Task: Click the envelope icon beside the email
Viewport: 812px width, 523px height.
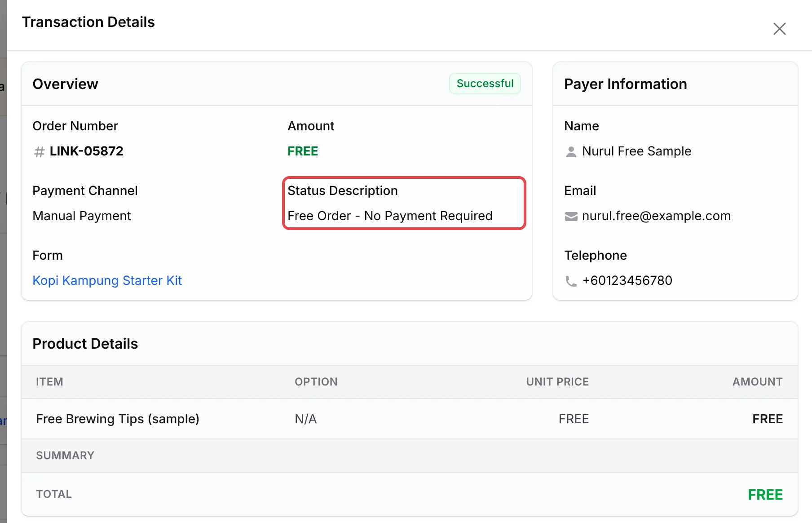Action: (x=571, y=217)
